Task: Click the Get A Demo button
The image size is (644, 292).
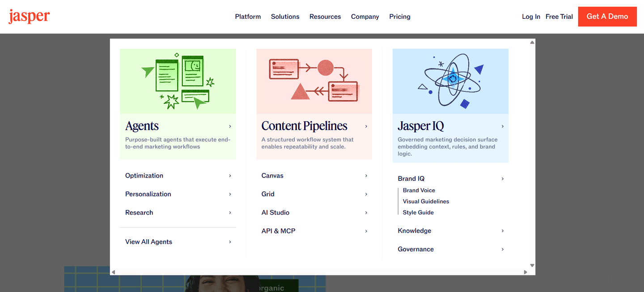Action: [x=607, y=17]
